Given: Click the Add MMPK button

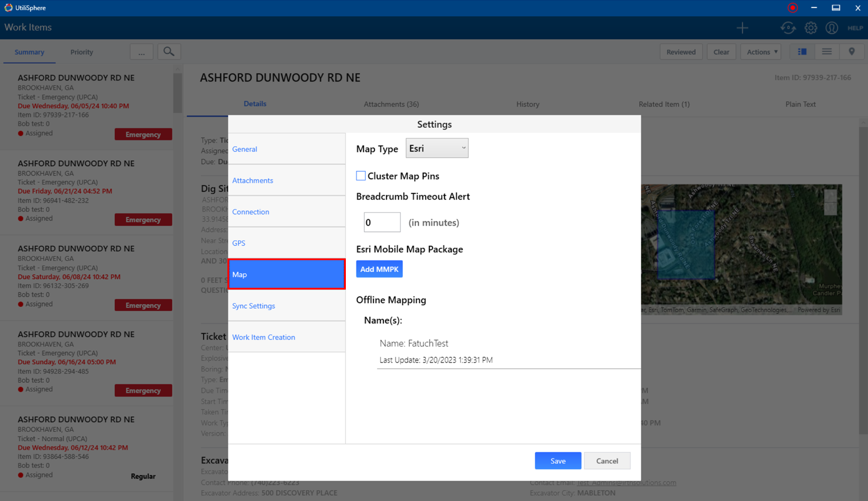Looking at the screenshot, I should (x=379, y=269).
